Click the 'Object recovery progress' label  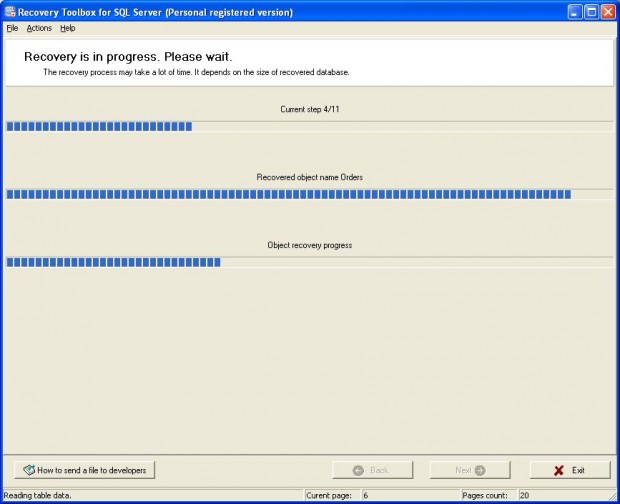310,245
